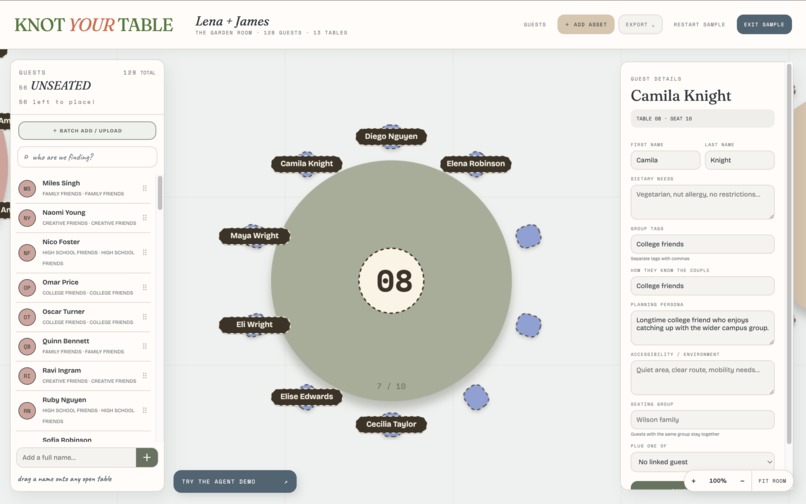Viewport: 806px width, 504px height.
Task: Open the Plus One Of dropdown
Action: coord(702,462)
